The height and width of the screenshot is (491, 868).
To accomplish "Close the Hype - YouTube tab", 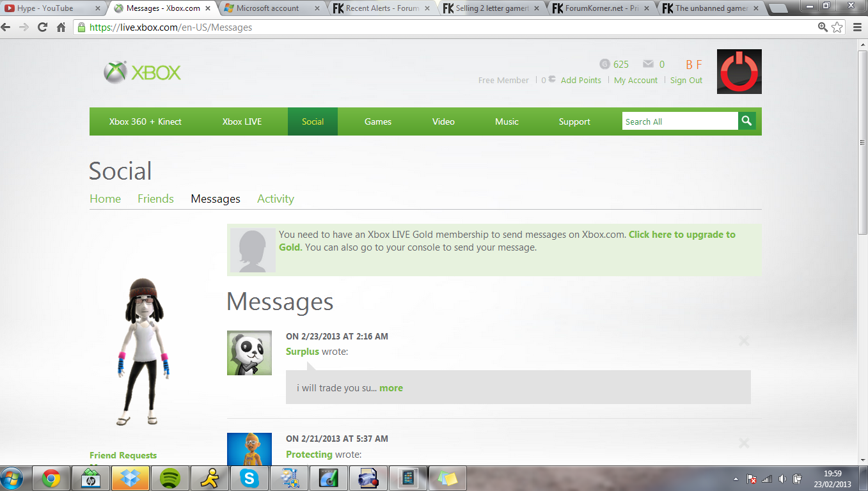I will [97, 8].
